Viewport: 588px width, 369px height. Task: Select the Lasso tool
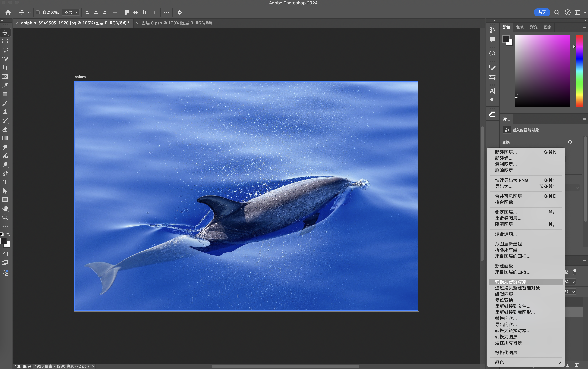pos(5,50)
